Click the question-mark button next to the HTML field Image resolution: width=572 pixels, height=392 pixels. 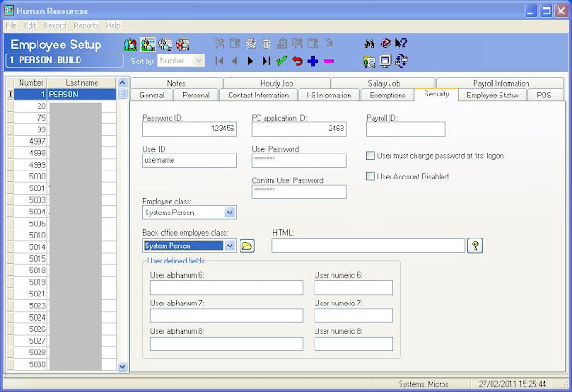coord(475,246)
